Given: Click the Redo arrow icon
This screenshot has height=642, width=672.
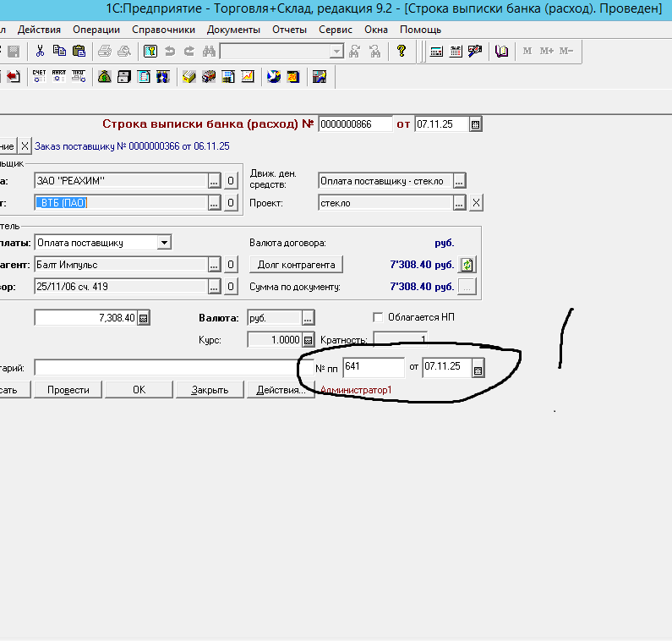Looking at the screenshot, I should click(x=189, y=52).
